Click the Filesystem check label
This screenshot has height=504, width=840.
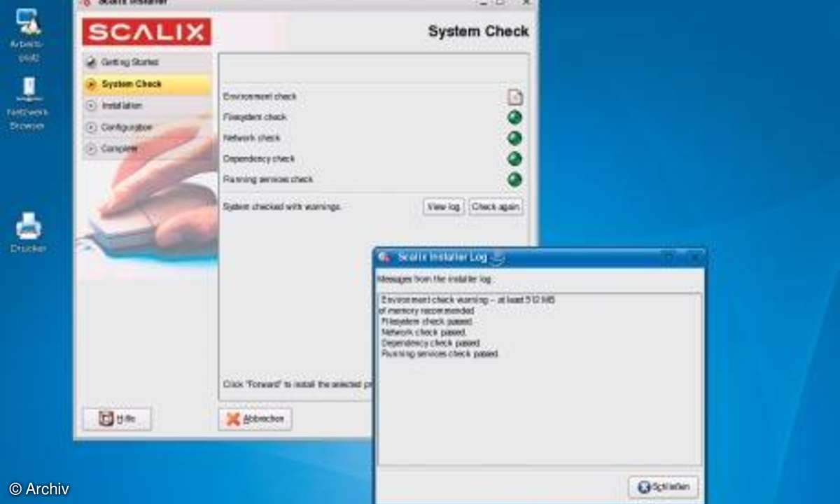click(x=255, y=118)
